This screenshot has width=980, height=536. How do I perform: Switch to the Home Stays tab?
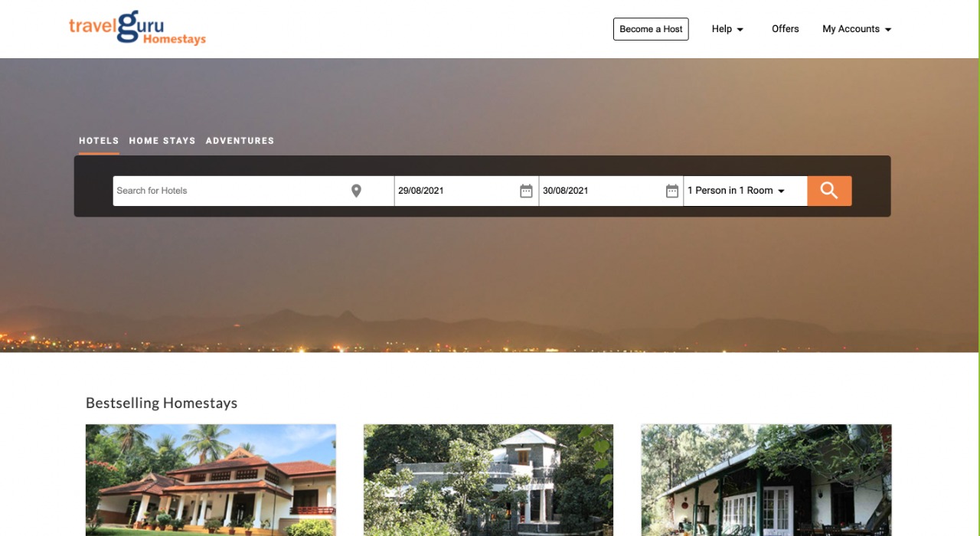coord(162,141)
